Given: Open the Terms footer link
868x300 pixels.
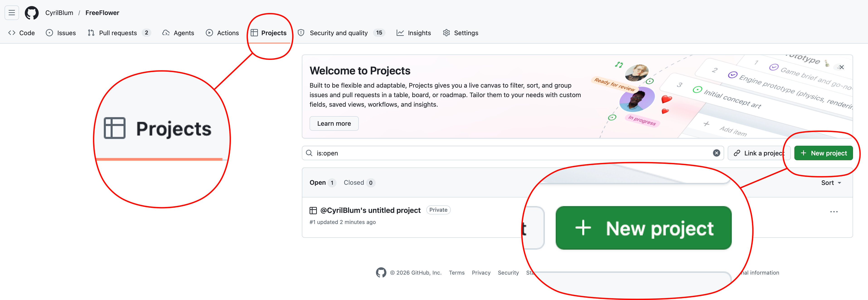Looking at the screenshot, I should coord(457,273).
